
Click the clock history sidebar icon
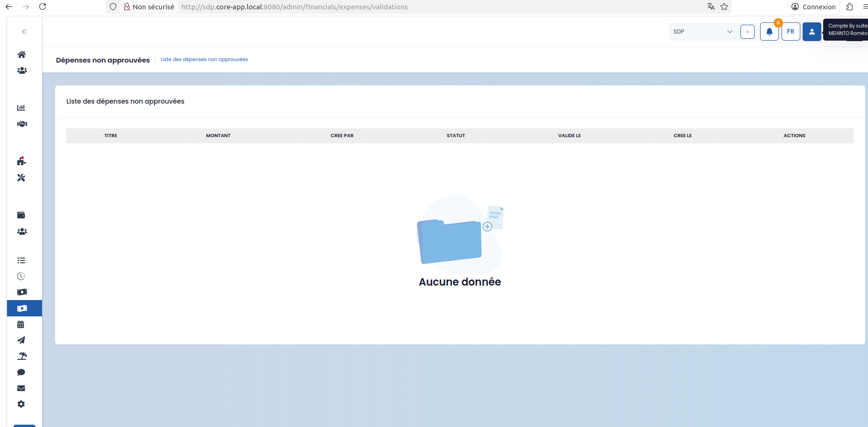(21, 276)
